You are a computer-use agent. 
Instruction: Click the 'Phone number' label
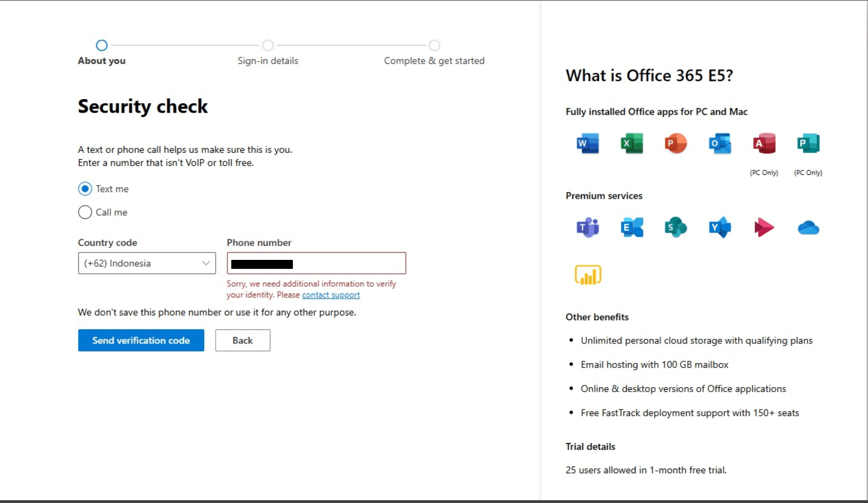pyautogui.click(x=259, y=243)
